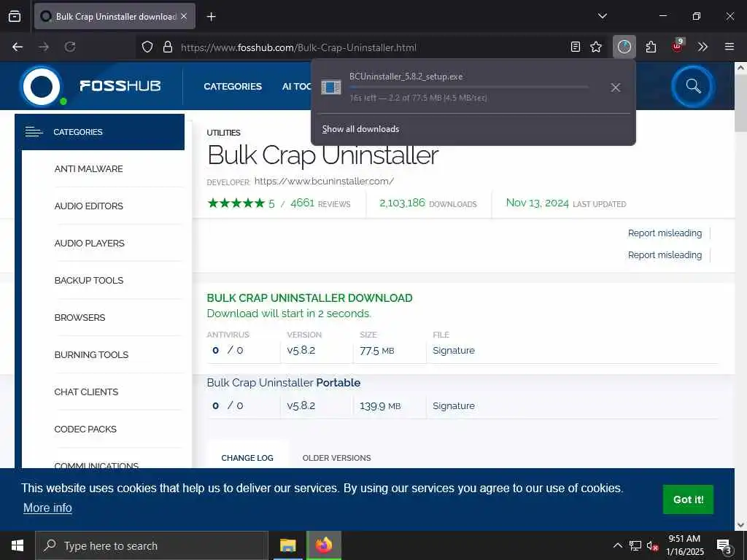Open the UTILITIES breadcrumb link
The image size is (747, 560).
coord(223,133)
